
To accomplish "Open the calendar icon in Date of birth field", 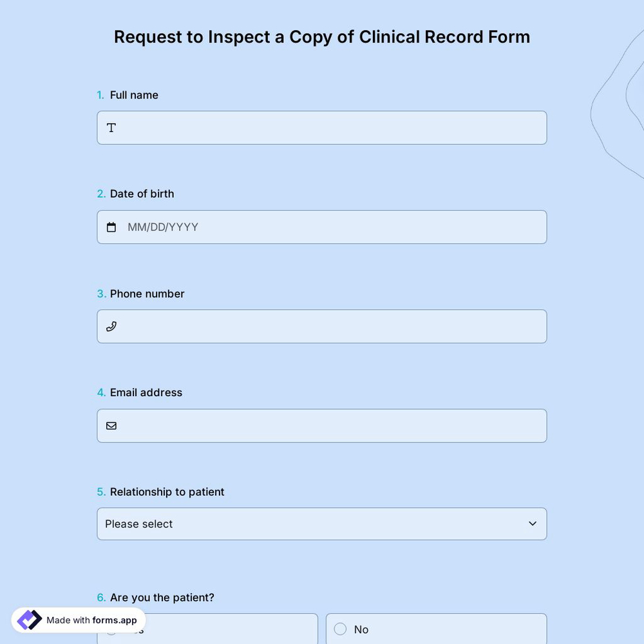I will (111, 227).
